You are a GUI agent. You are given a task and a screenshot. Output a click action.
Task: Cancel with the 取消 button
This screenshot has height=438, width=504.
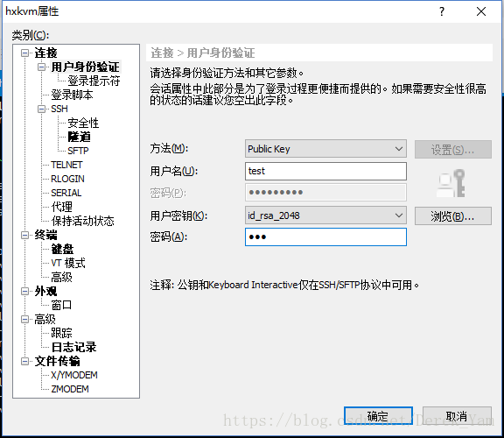(457, 415)
